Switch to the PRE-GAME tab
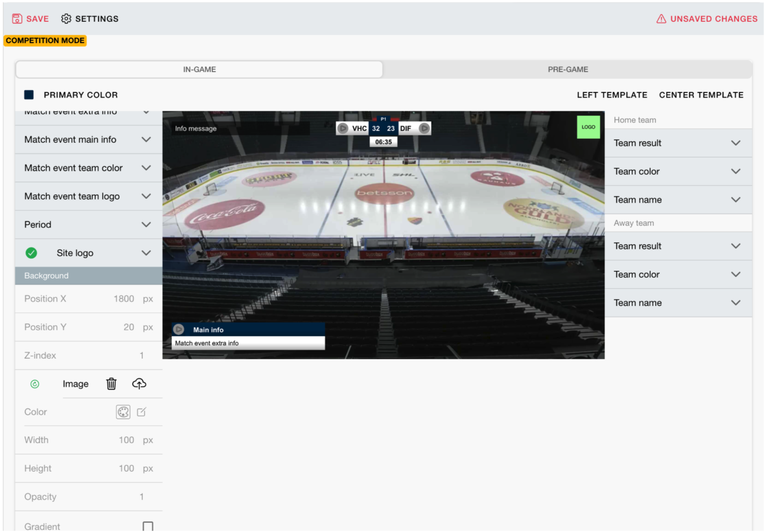The image size is (764, 532). pos(568,69)
